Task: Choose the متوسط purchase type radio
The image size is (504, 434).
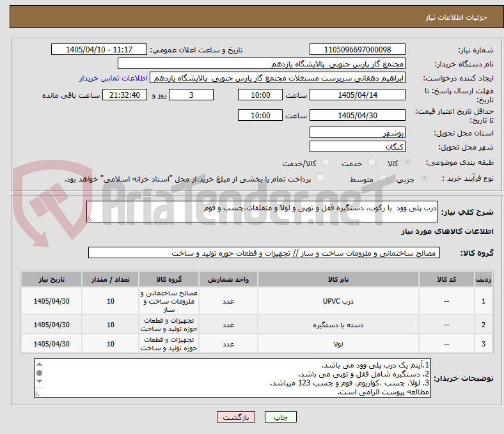Action: (382, 178)
